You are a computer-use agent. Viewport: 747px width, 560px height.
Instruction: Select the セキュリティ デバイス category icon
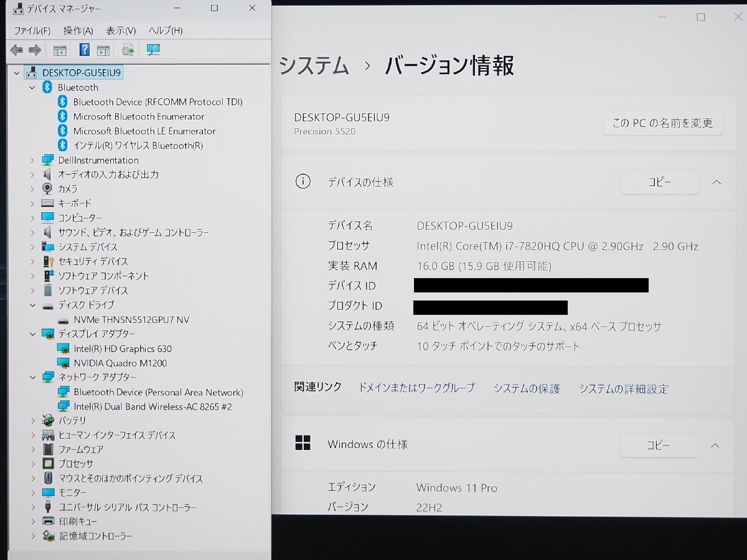click(48, 261)
